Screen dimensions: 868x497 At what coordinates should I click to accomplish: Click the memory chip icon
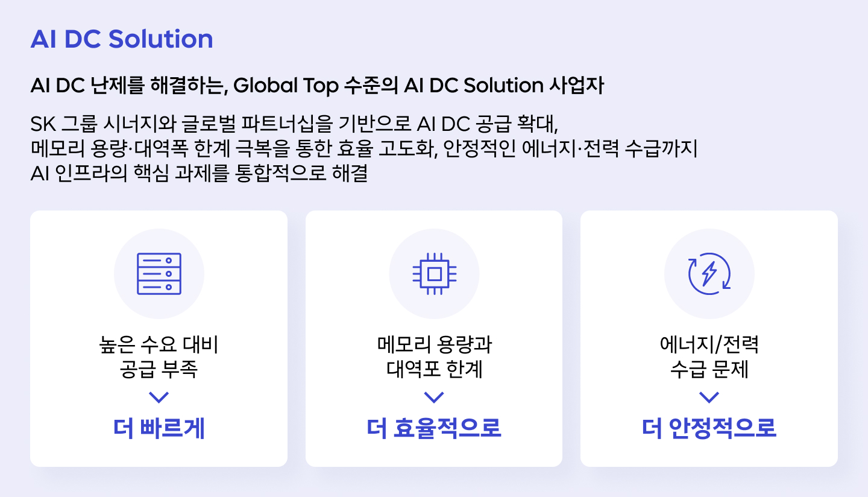[x=434, y=274]
